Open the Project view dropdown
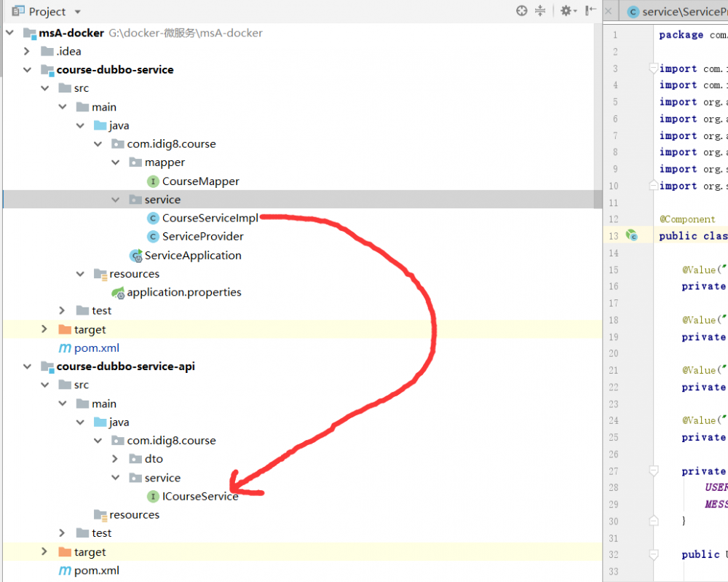728x582 pixels. click(78, 12)
